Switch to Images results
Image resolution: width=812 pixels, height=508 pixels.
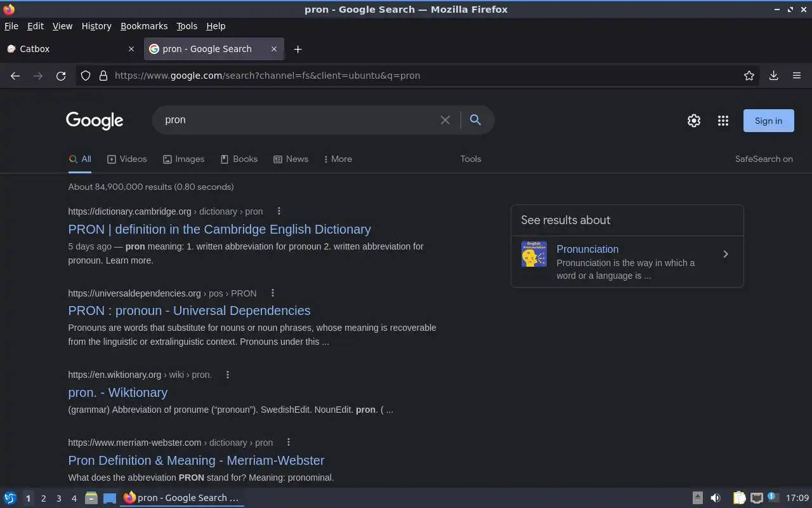(x=183, y=159)
